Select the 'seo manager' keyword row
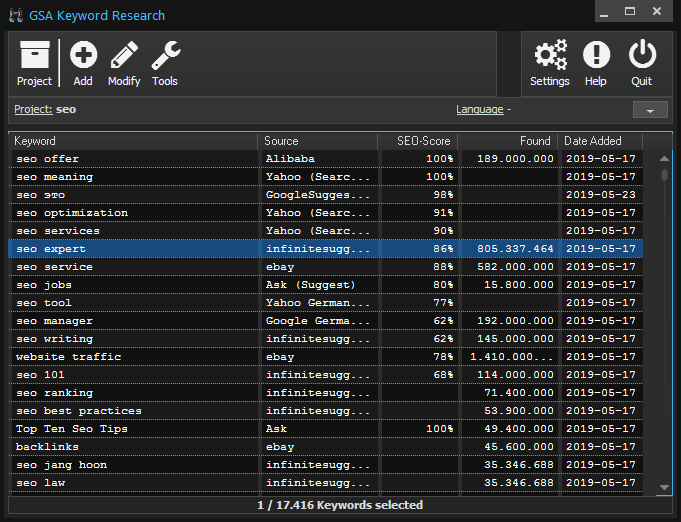The image size is (681, 522). (326, 321)
